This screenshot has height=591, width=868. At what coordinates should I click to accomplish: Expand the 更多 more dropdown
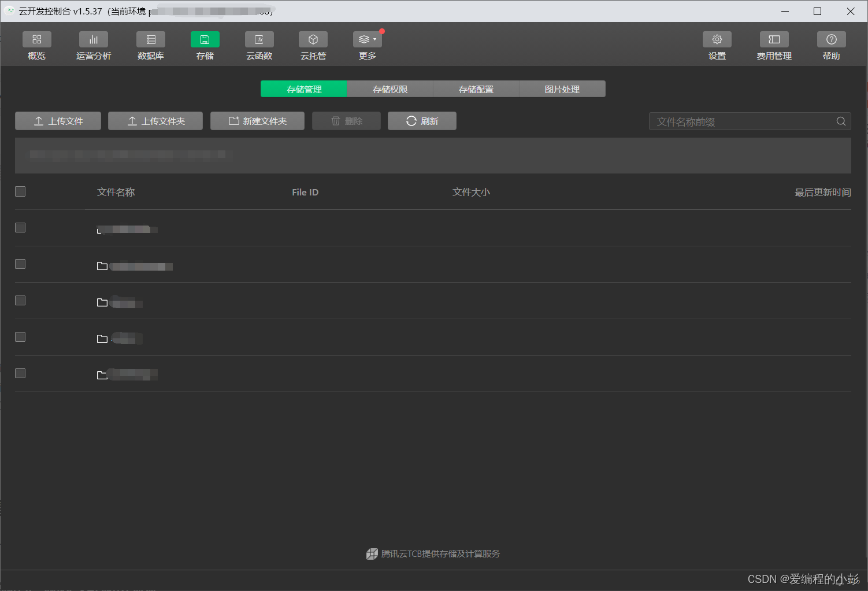[x=368, y=39]
